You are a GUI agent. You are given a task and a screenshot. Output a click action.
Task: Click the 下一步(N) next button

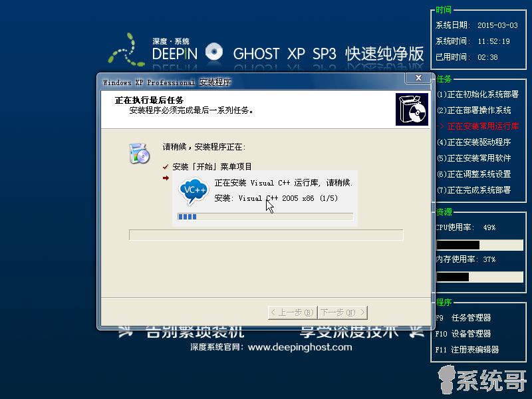coord(342,313)
